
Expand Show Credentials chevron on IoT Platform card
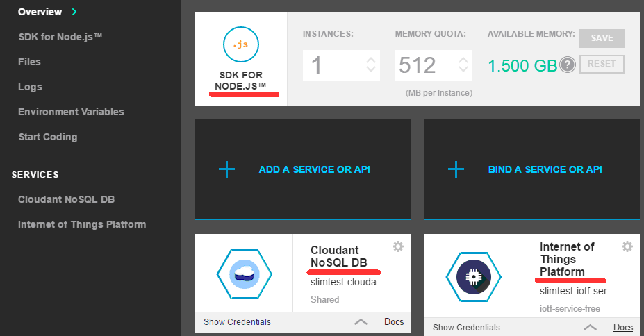pyautogui.click(x=591, y=328)
